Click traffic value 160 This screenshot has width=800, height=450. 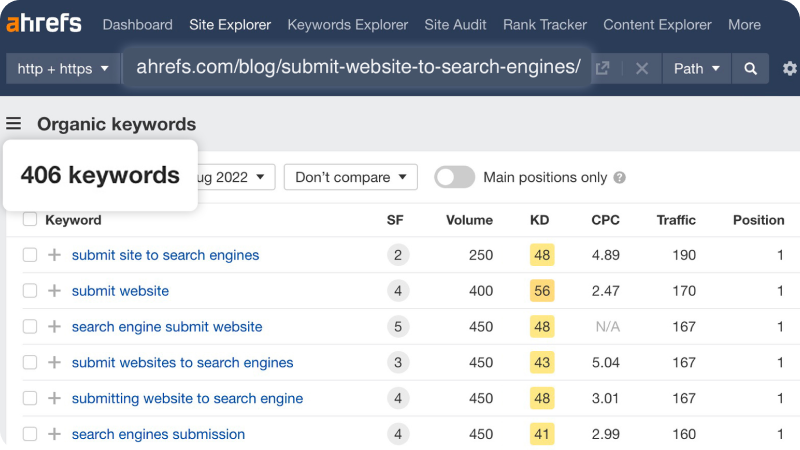[x=684, y=434]
